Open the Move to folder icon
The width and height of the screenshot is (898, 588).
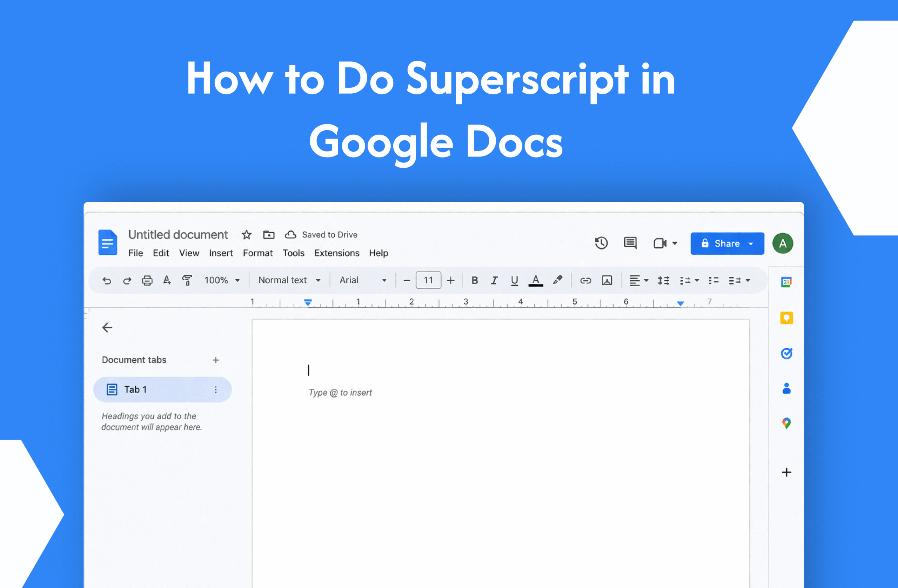tap(269, 235)
